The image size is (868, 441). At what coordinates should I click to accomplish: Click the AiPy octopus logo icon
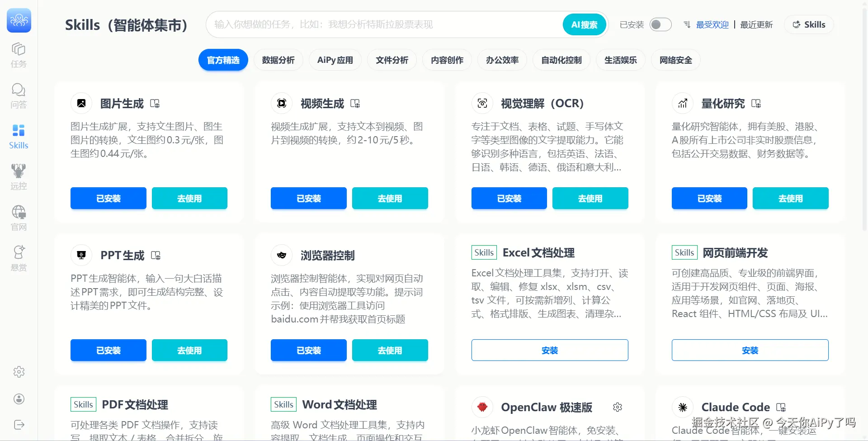coord(19,20)
